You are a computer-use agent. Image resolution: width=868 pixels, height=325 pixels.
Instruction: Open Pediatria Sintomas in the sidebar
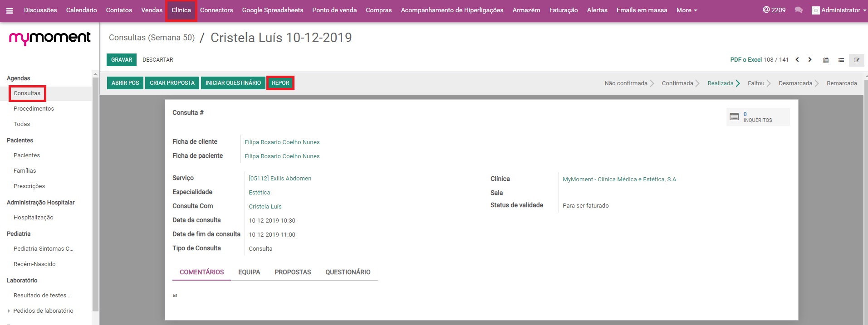click(x=44, y=249)
